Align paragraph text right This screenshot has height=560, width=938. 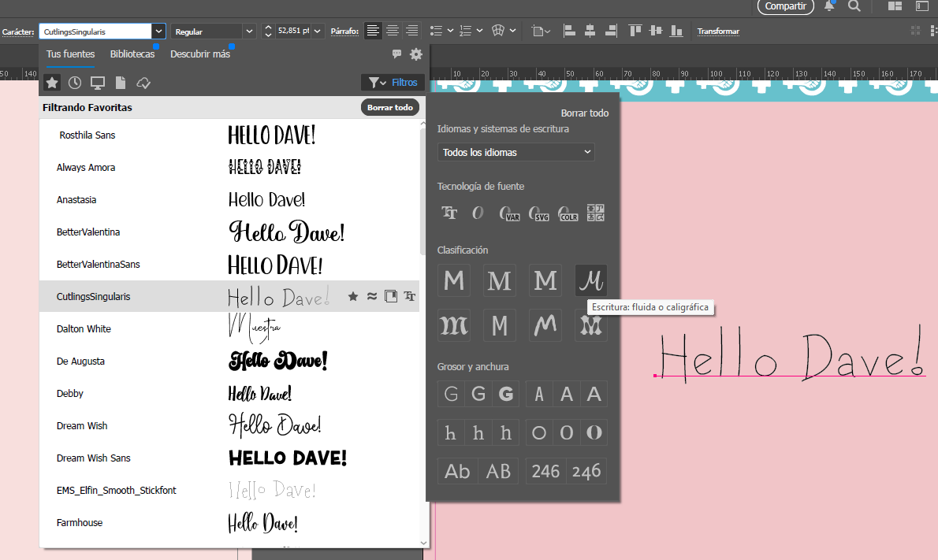(412, 31)
